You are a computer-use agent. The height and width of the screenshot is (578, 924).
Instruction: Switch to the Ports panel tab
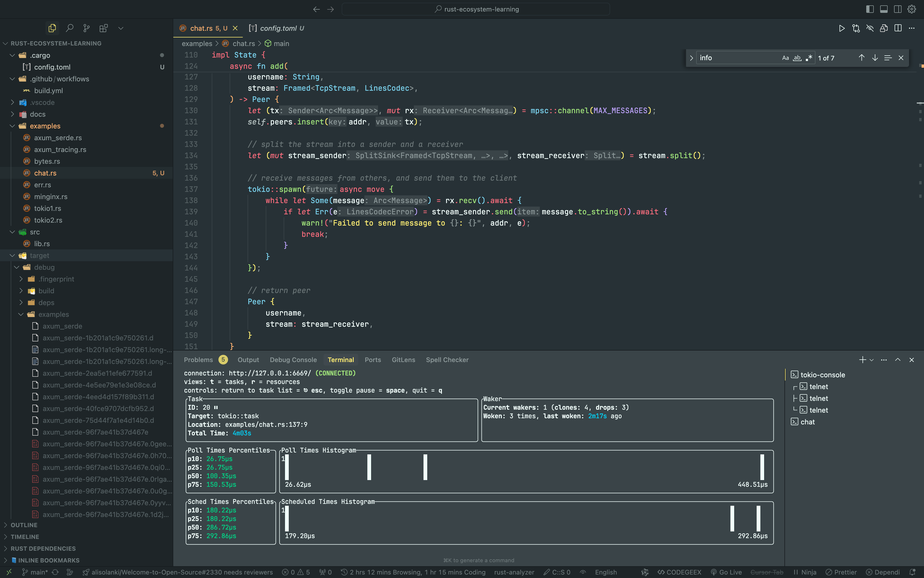coord(373,360)
